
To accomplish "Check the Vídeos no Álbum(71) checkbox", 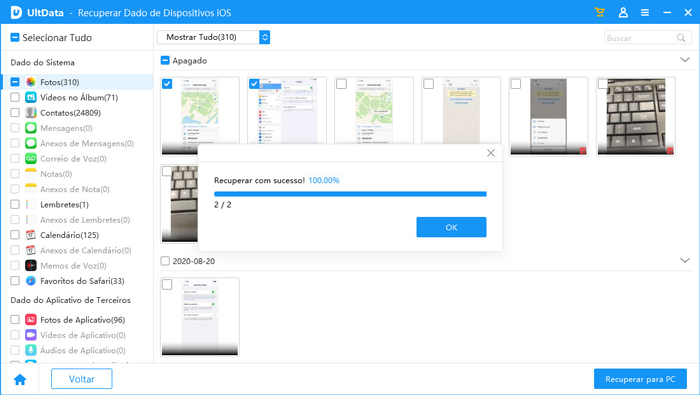I will click(x=15, y=97).
